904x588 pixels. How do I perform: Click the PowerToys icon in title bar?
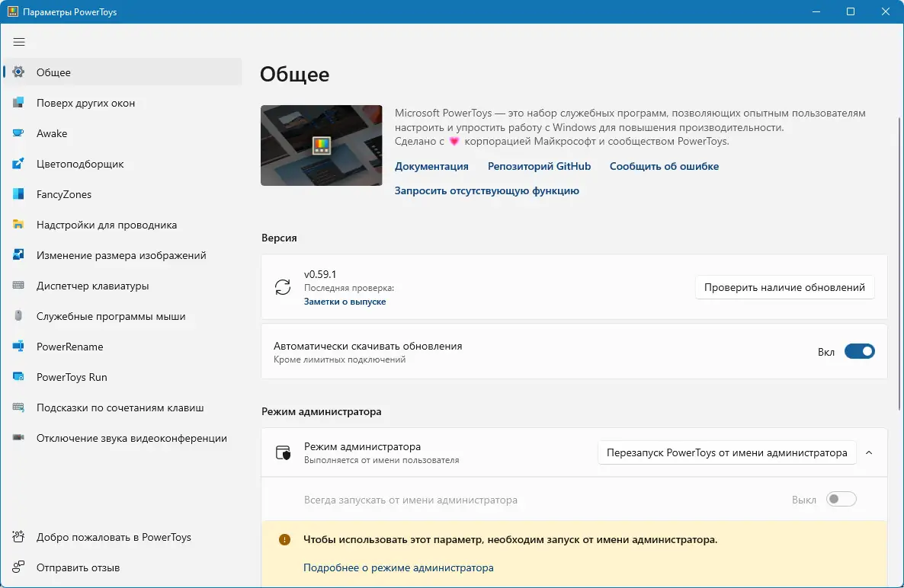pos(13,11)
